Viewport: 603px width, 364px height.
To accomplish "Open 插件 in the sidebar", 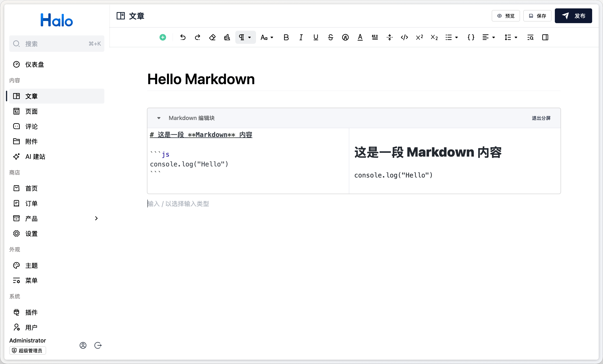I will coord(31,312).
